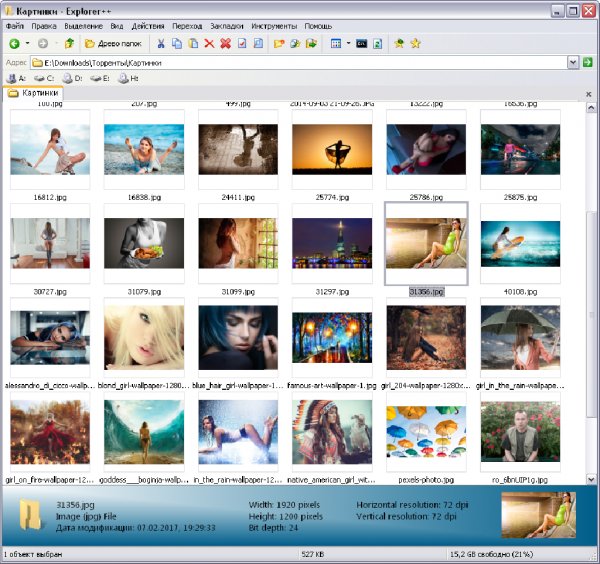Click the file name 30727.jpg
The image size is (600, 564).
pyautogui.click(x=50, y=292)
